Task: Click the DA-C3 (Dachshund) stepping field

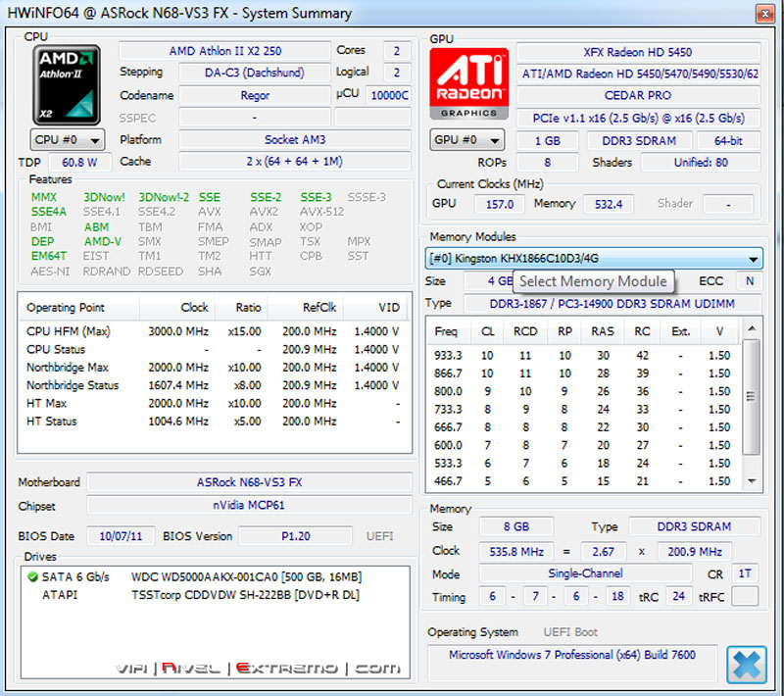Action: tap(255, 73)
